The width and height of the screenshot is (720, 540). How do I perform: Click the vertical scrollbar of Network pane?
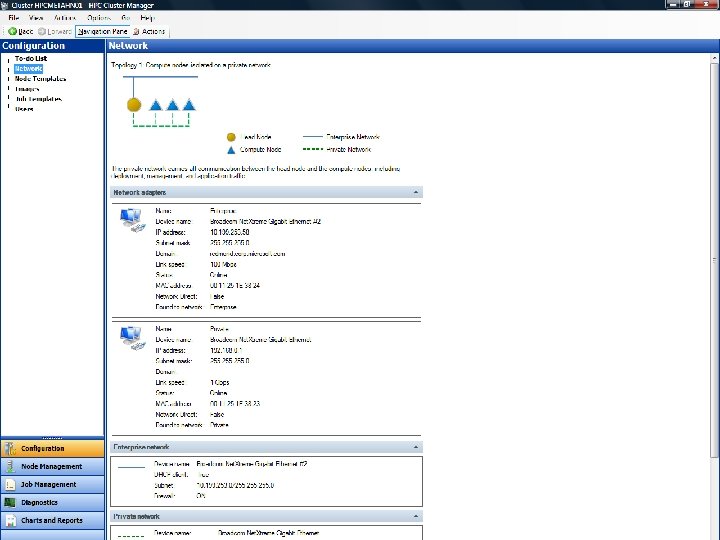[x=714, y=260]
